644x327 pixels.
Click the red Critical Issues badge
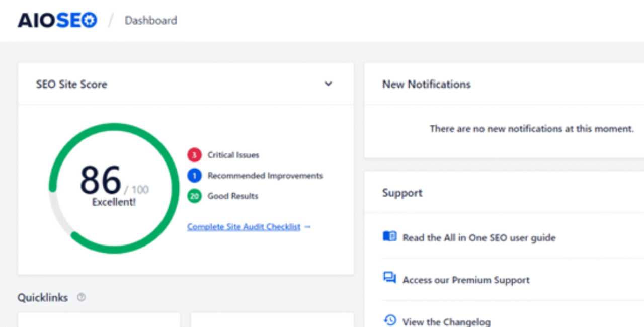point(194,155)
